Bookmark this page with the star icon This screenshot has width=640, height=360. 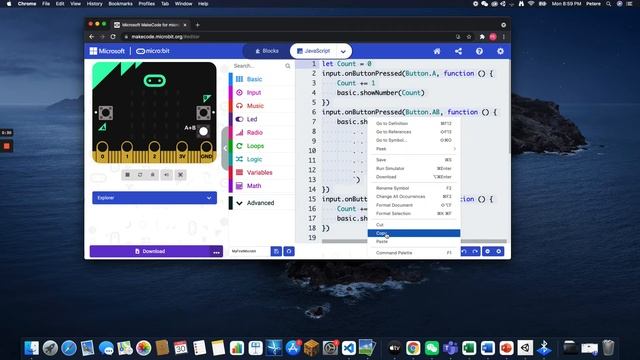(x=469, y=37)
